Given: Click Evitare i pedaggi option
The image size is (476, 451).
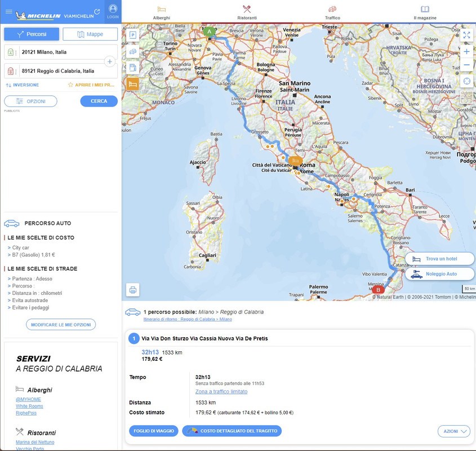Looking at the screenshot, I should (x=30, y=308).
